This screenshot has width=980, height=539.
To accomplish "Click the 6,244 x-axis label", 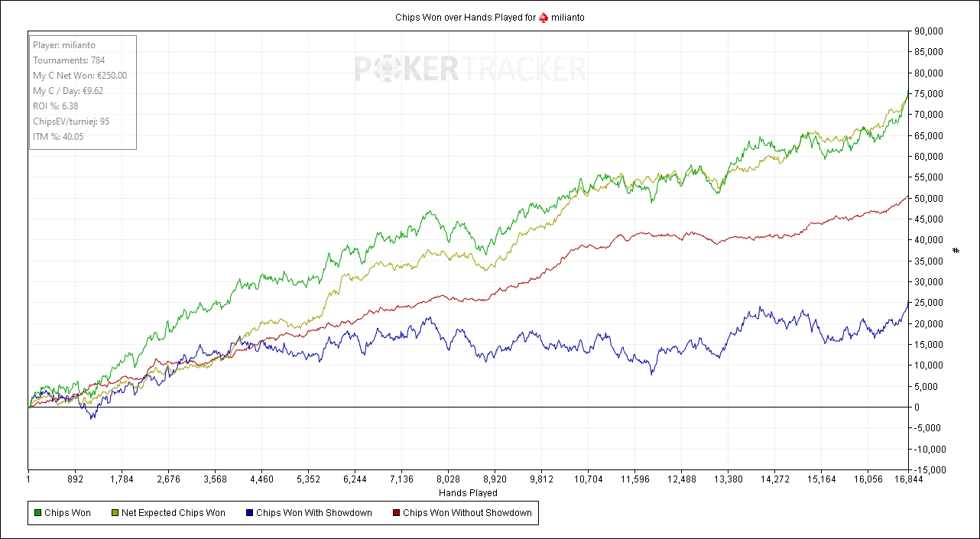I will [x=355, y=480].
